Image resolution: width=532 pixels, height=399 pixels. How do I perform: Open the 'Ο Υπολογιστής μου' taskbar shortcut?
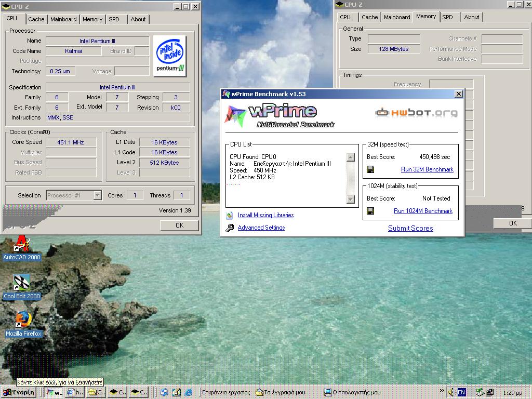coord(352,392)
